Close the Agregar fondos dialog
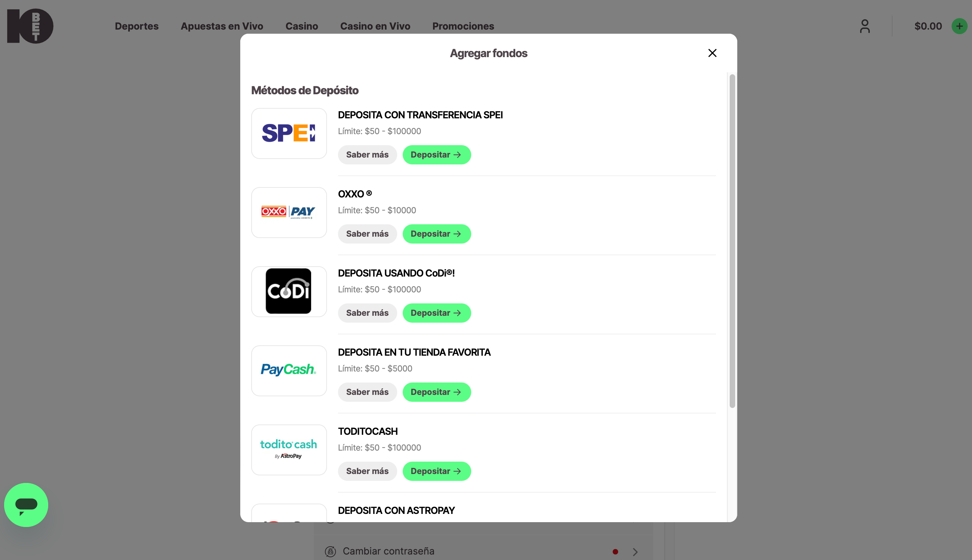 pos(712,53)
